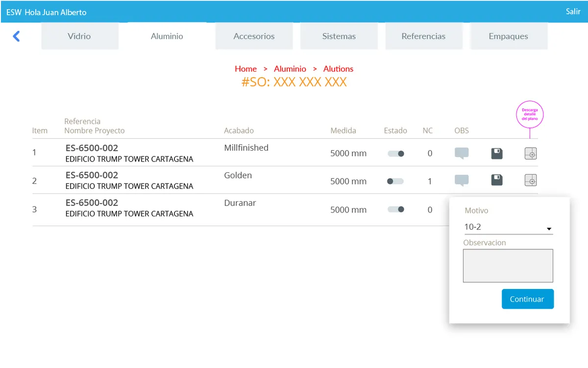Click the Medida column header
The image size is (588, 368).
point(343,131)
